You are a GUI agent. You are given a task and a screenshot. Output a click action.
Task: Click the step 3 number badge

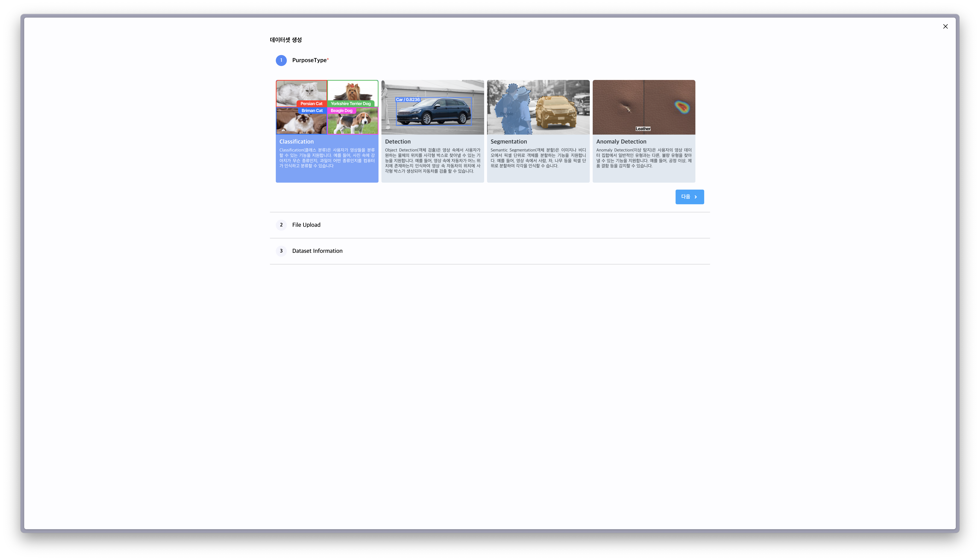pyautogui.click(x=281, y=251)
